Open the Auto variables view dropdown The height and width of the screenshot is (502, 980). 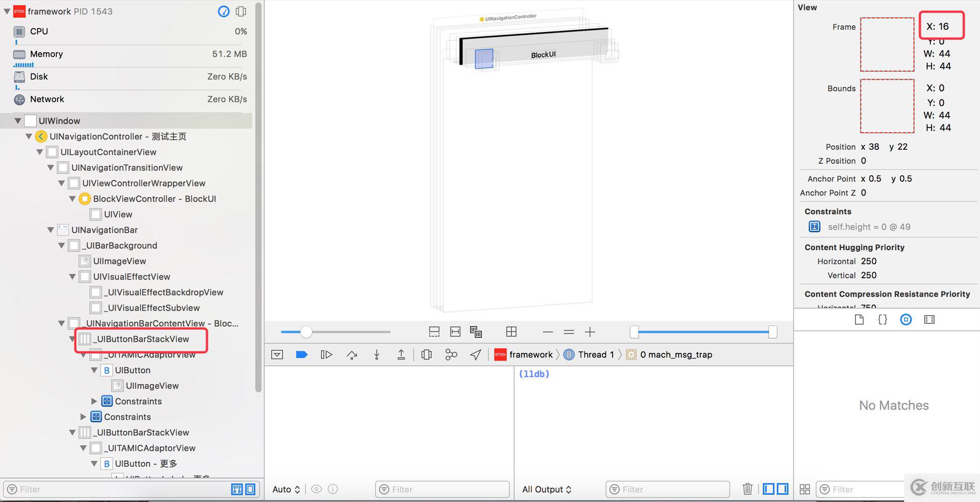point(286,490)
